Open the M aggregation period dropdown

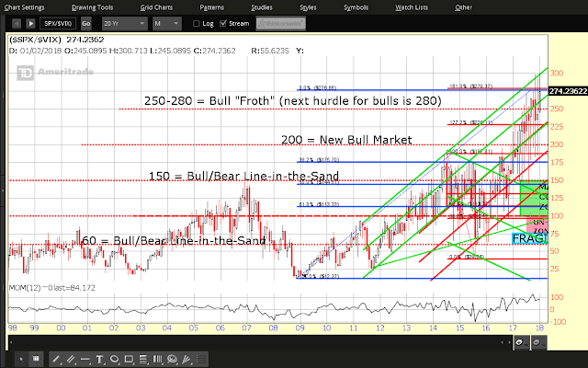point(167,24)
